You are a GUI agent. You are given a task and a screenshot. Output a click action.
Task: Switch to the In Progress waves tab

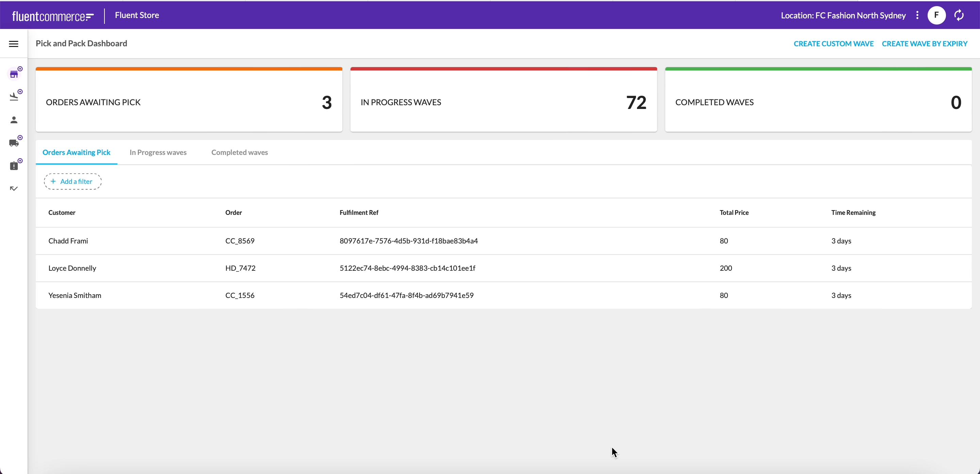pyautogui.click(x=158, y=152)
